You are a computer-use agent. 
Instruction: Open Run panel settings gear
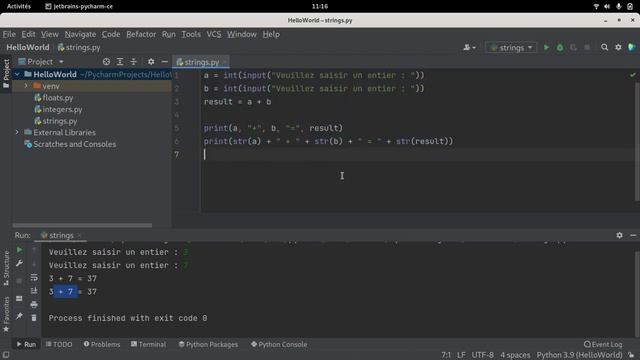(620, 235)
